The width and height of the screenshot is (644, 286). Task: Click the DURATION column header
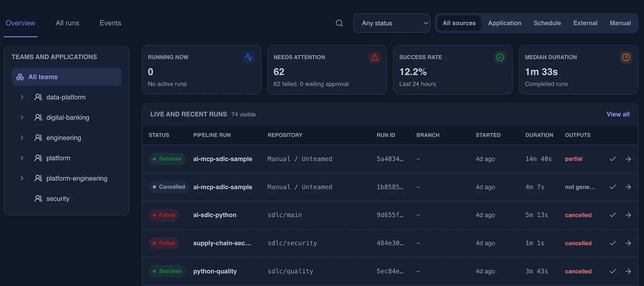[x=539, y=135]
